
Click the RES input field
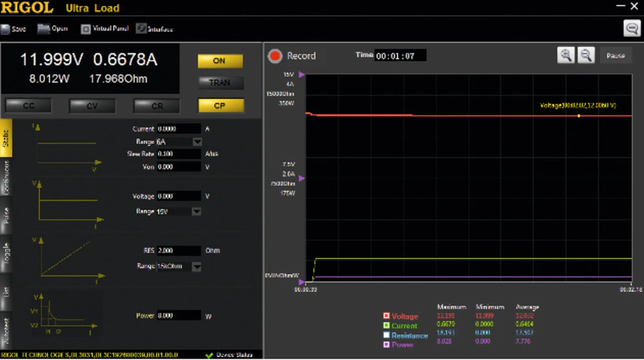179,250
